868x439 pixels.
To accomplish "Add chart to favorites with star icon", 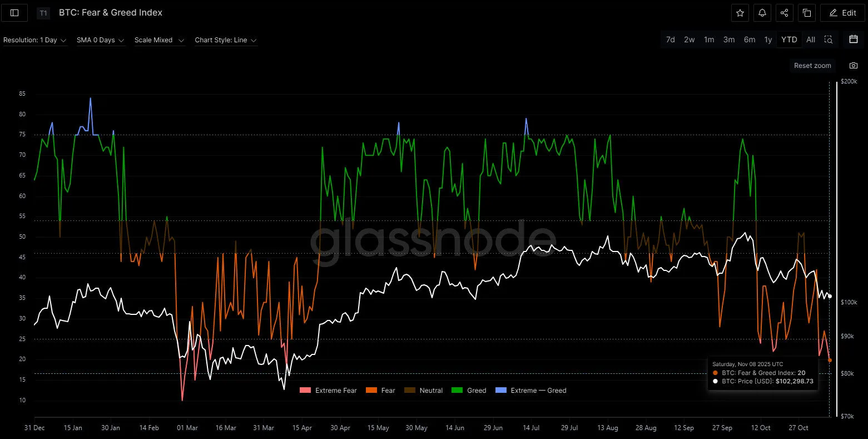I will point(740,13).
